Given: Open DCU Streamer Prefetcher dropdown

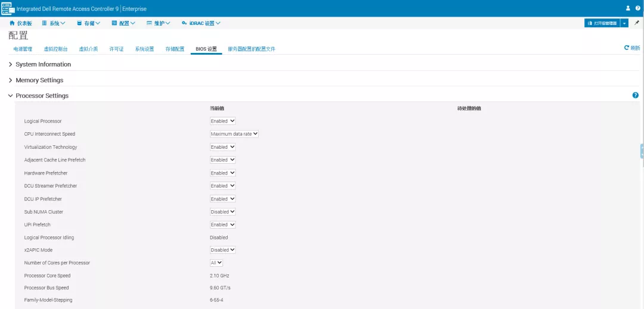Looking at the screenshot, I should point(222,186).
